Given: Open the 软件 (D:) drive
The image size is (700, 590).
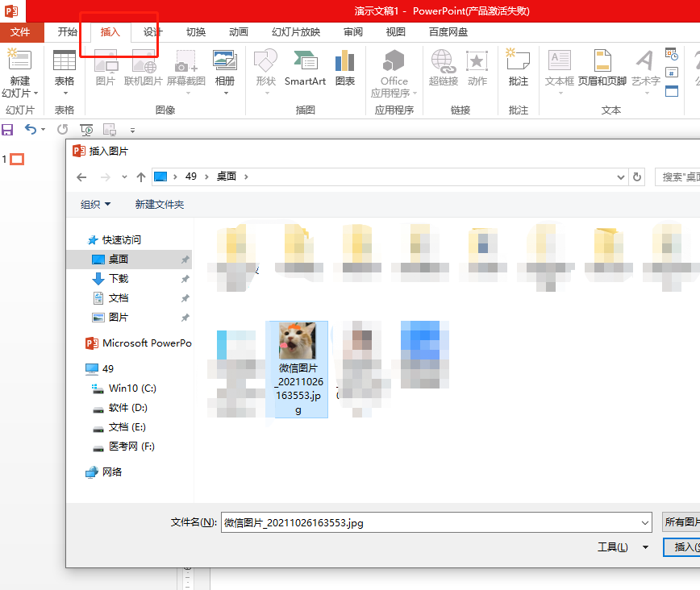Looking at the screenshot, I should [119, 408].
